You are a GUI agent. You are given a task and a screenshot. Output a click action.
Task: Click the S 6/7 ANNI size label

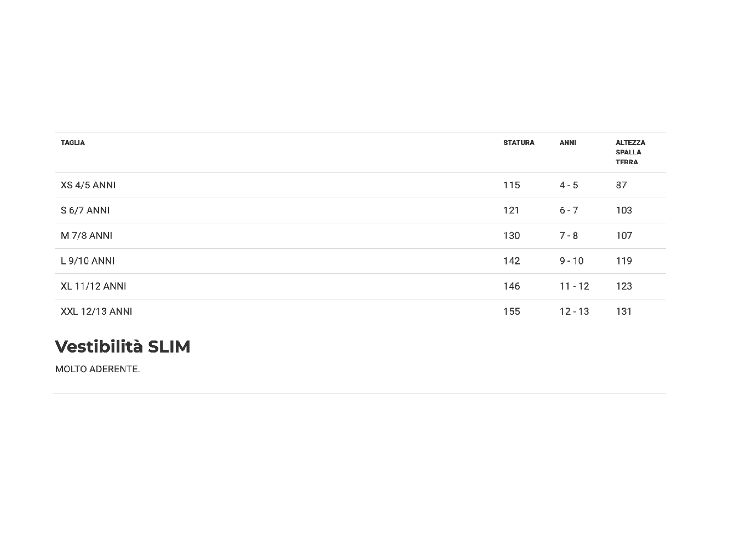point(85,210)
